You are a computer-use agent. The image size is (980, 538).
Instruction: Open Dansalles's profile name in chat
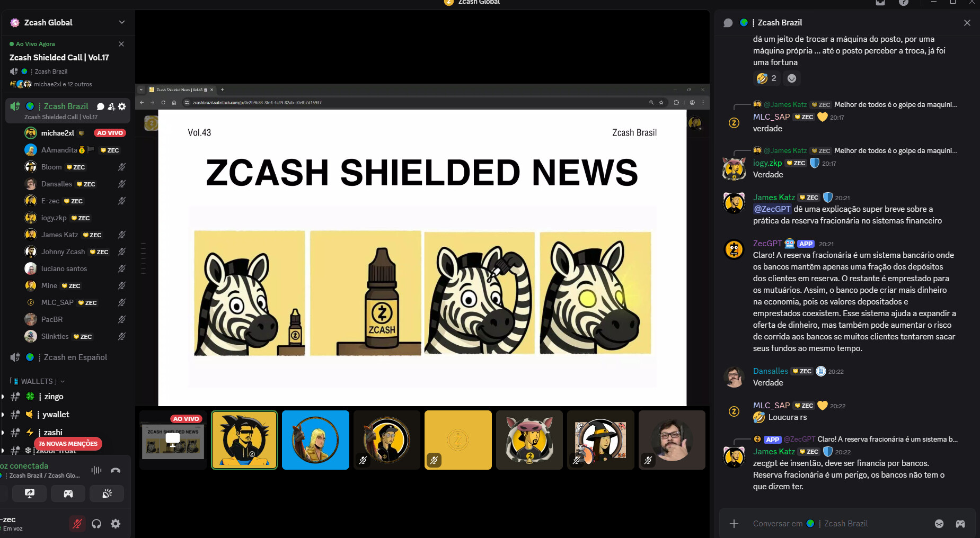tap(771, 371)
